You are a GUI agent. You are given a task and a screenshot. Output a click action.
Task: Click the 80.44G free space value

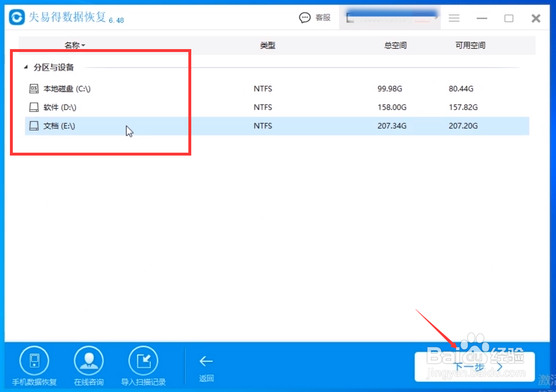tap(461, 89)
